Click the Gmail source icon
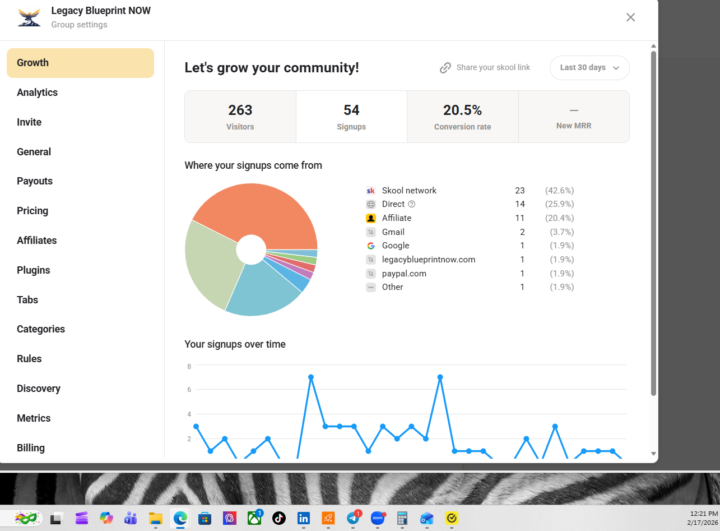 click(x=371, y=232)
